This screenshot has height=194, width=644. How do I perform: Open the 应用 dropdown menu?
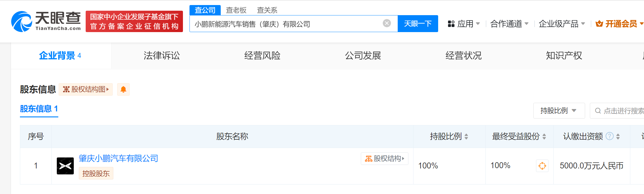click(x=464, y=24)
